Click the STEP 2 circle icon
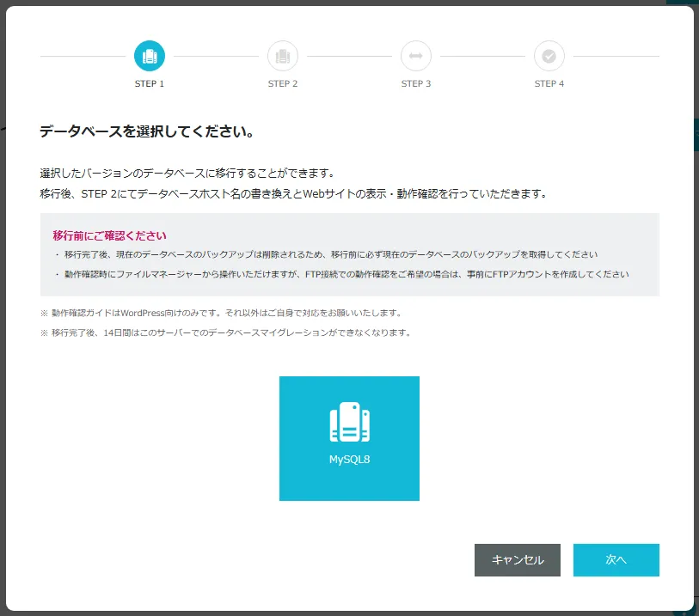 [x=283, y=56]
